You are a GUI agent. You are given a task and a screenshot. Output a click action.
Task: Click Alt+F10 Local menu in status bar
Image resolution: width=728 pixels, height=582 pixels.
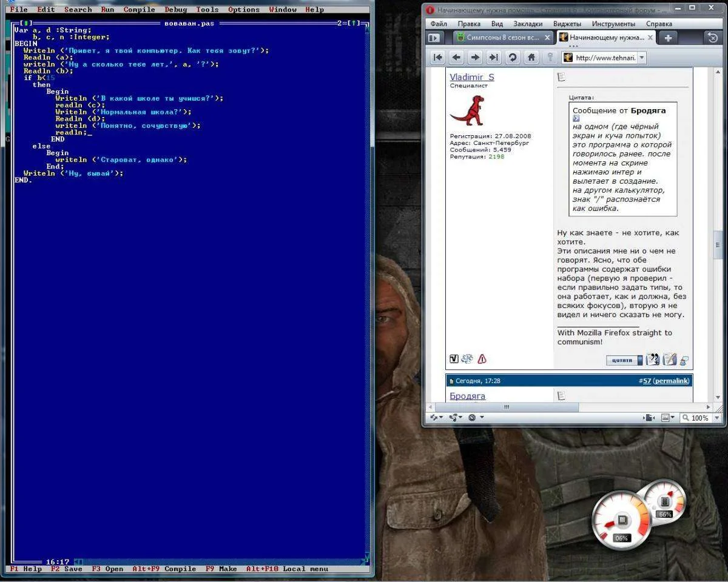287,569
